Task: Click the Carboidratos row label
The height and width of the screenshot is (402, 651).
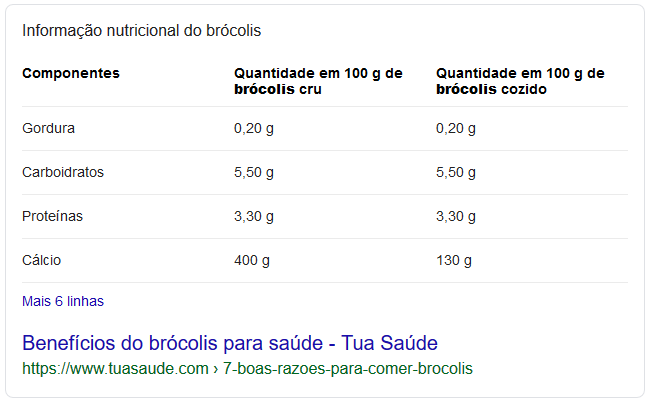Action: [x=63, y=172]
